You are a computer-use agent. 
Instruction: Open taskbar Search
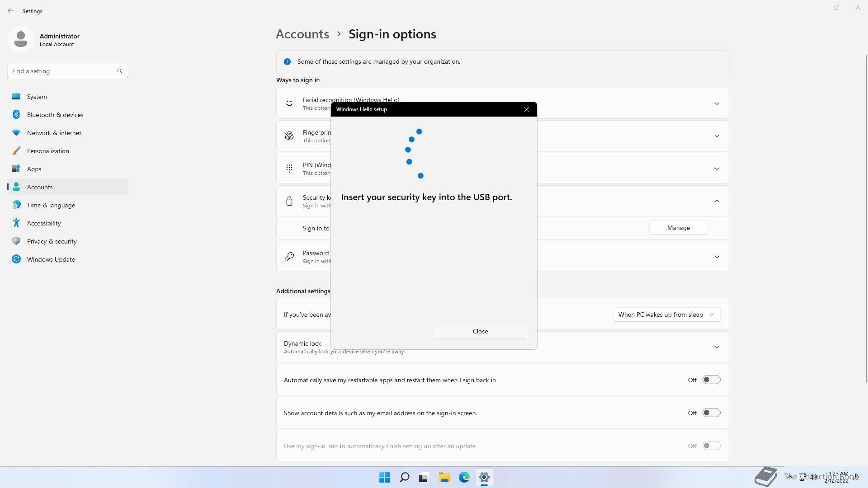tap(405, 477)
